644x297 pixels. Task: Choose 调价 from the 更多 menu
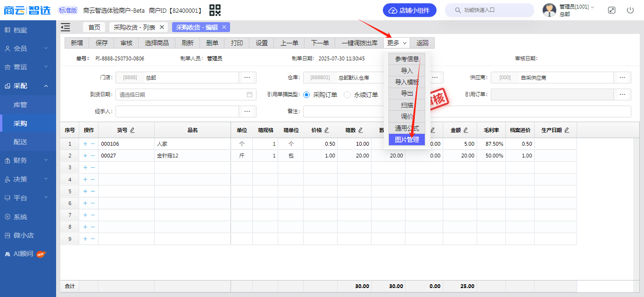point(407,116)
